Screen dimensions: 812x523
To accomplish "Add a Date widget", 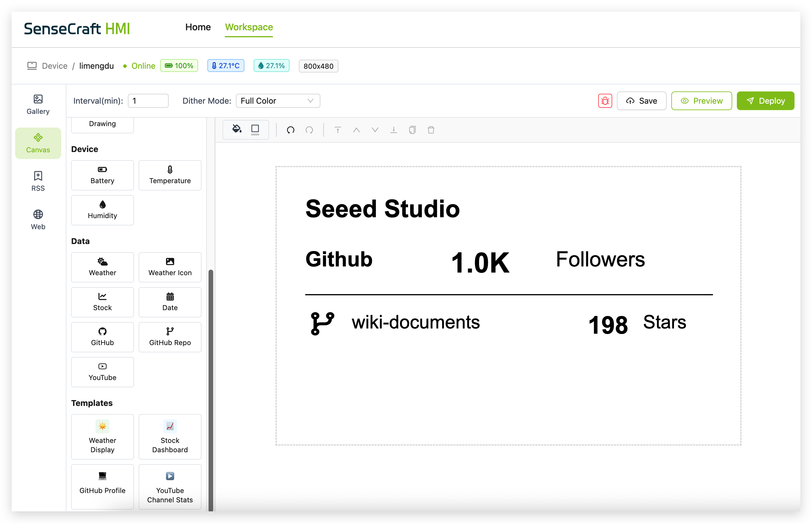I will tap(170, 302).
